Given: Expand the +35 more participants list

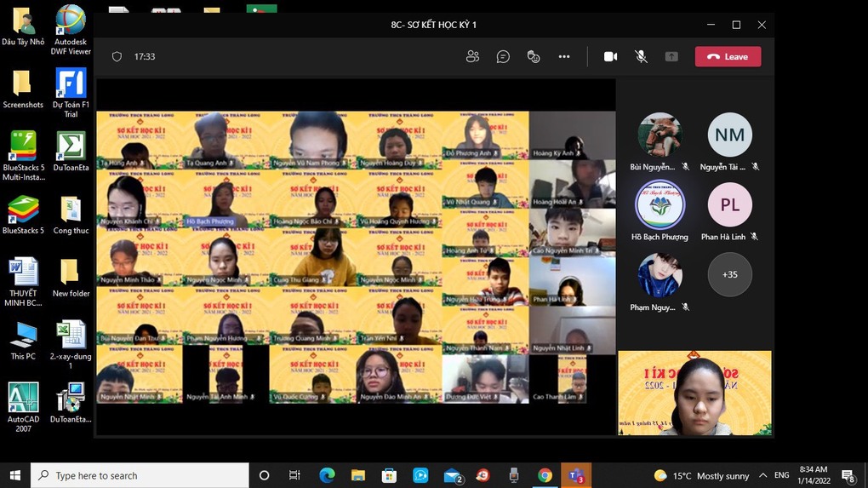Looking at the screenshot, I should coord(729,274).
